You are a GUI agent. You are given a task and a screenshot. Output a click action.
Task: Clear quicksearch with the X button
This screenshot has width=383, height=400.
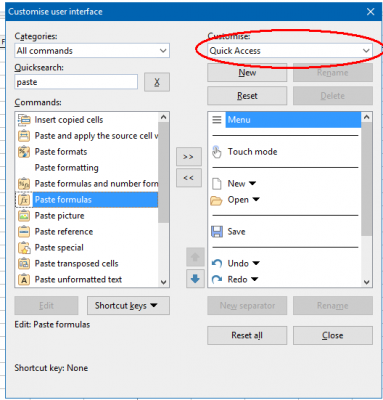pos(157,82)
